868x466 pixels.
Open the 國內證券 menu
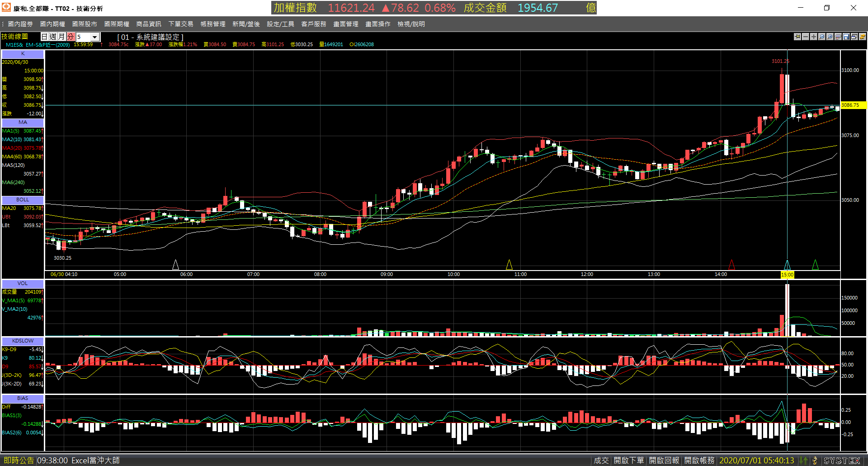pyautogui.click(x=20, y=24)
